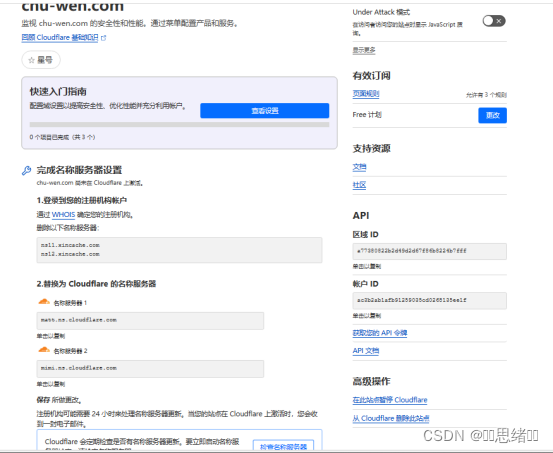553x453 pixels.
Task: Copy the mimi.ns.cloudflare.com nameserver field
Action: (x=150, y=368)
